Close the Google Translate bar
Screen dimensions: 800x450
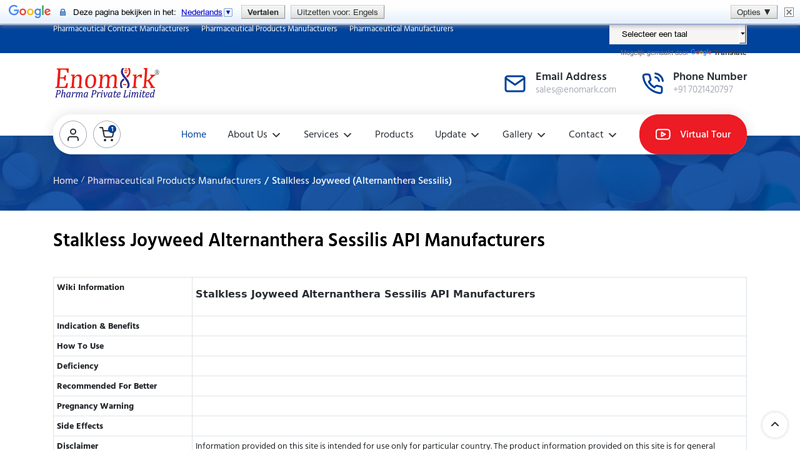coord(789,12)
